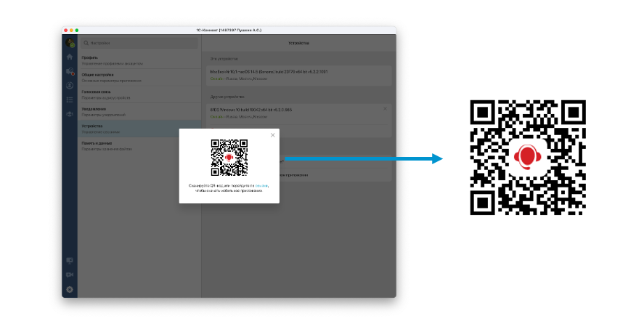The image size is (644, 332).
Task: Open the contacts person icon in sidebar
Action: point(70,86)
